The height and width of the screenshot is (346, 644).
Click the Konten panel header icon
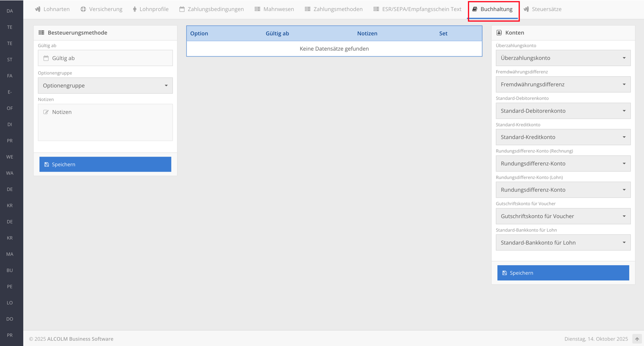pyautogui.click(x=499, y=33)
